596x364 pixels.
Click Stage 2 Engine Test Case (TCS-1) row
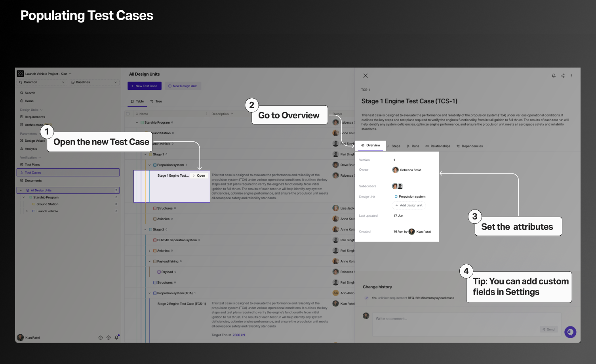181,304
